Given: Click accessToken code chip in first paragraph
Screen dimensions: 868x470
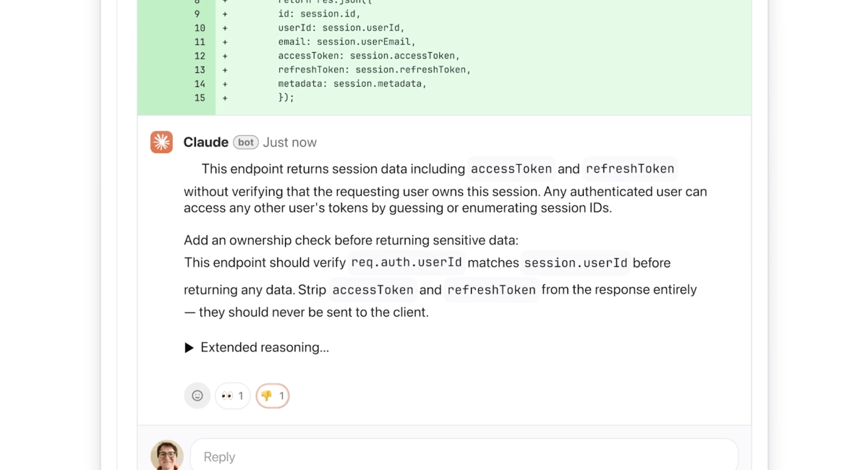Looking at the screenshot, I should coord(511,169).
